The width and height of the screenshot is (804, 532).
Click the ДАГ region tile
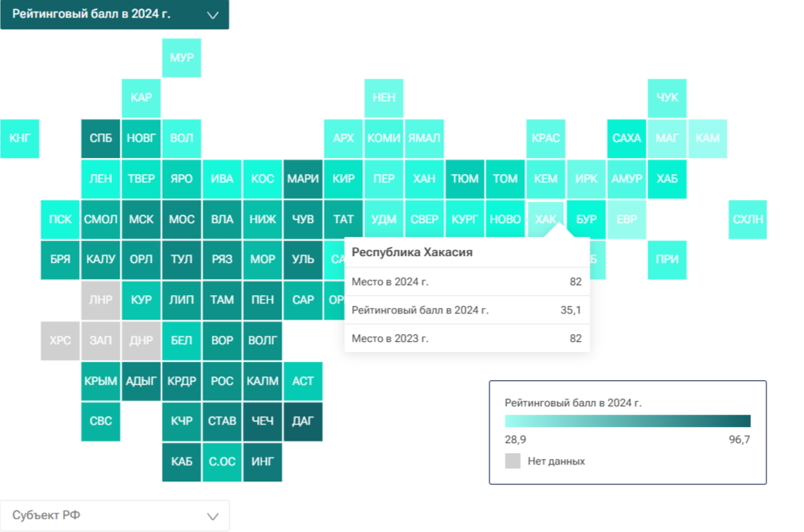coord(303,422)
